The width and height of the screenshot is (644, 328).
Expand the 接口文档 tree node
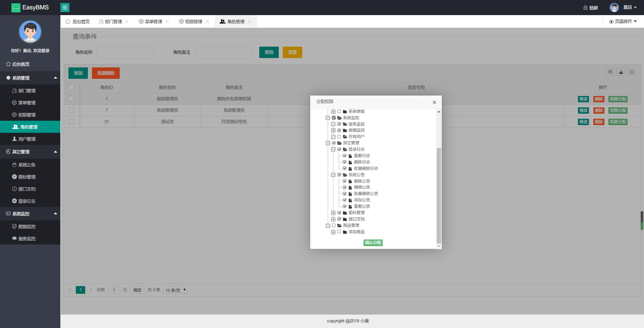(333, 219)
